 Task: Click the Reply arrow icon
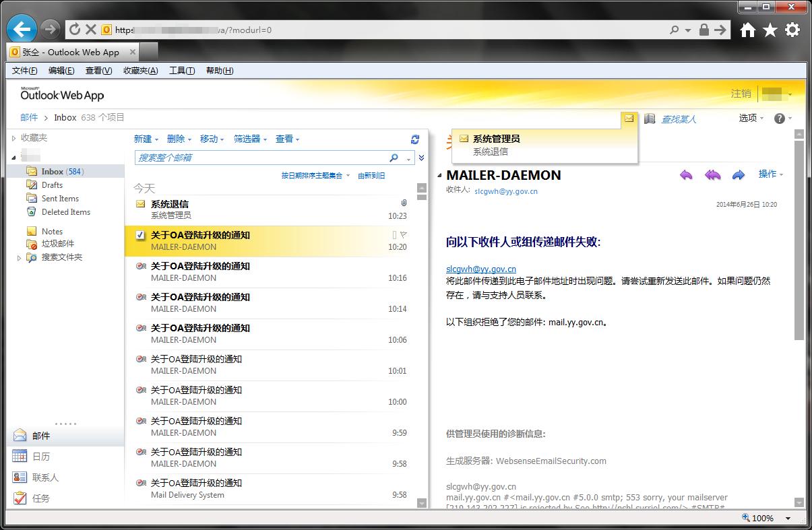[686, 175]
